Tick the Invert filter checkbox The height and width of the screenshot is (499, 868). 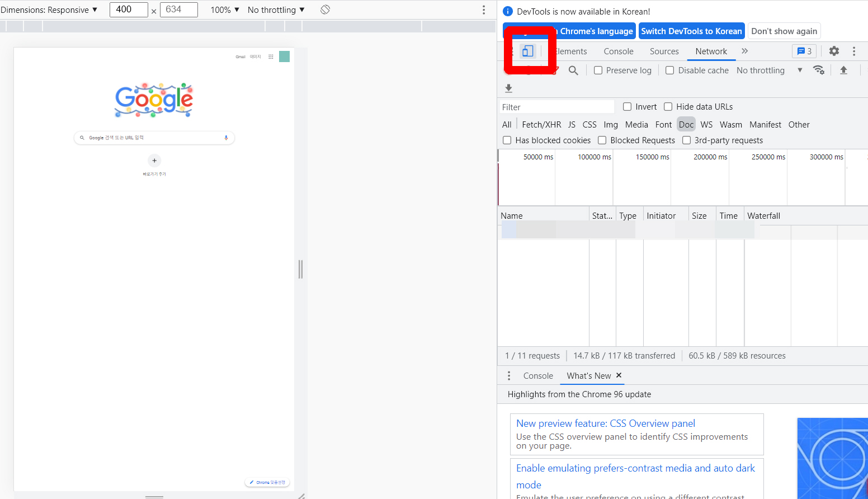(x=627, y=107)
